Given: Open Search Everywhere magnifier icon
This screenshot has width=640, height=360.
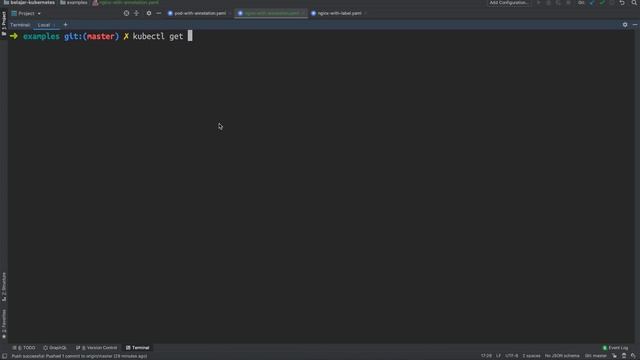Looking at the screenshot, I should point(634,3).
